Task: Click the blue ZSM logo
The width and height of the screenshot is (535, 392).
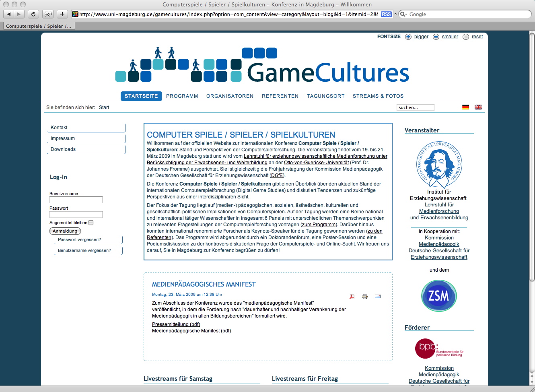Action: coord(439,296)
